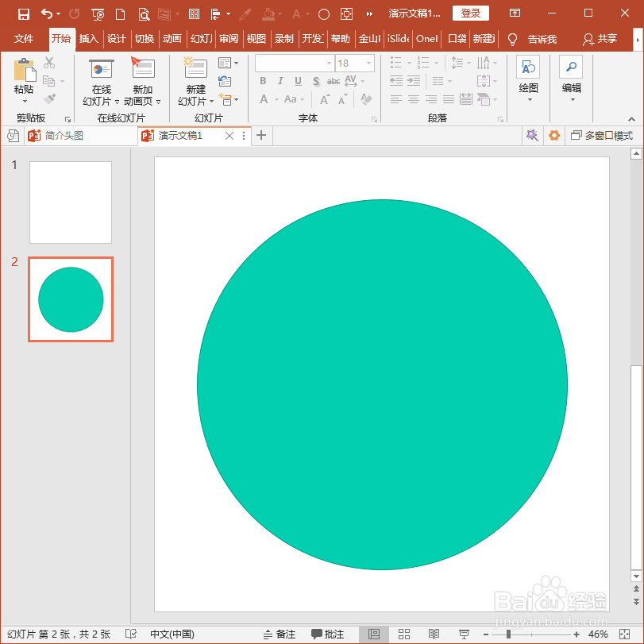Open print preview icon in quick access

(144, 14)
